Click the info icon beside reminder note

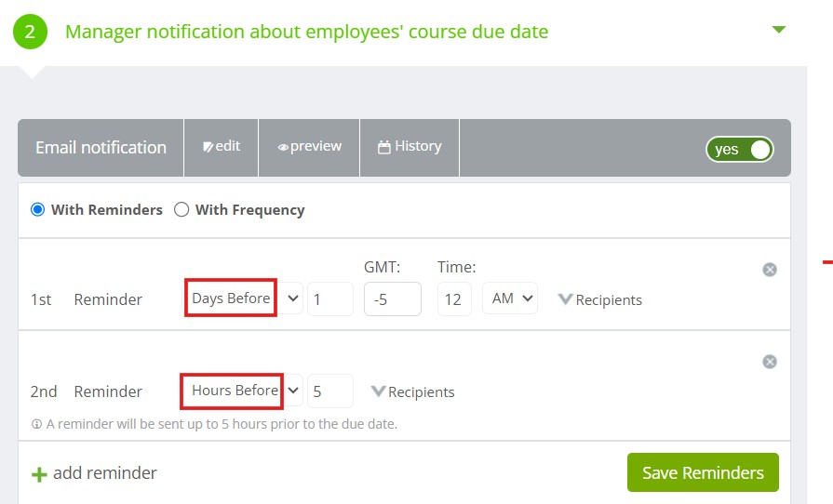click(36, 424)
